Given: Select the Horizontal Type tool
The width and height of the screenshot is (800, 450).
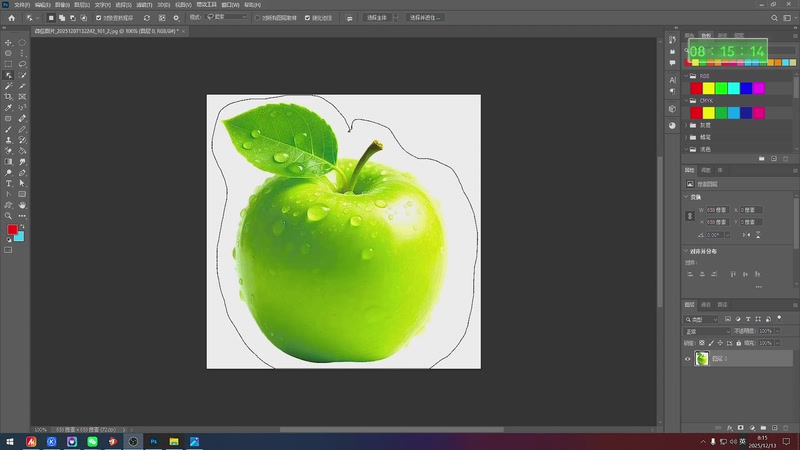Looking at the screenshot, I should (x=8, y=183).
